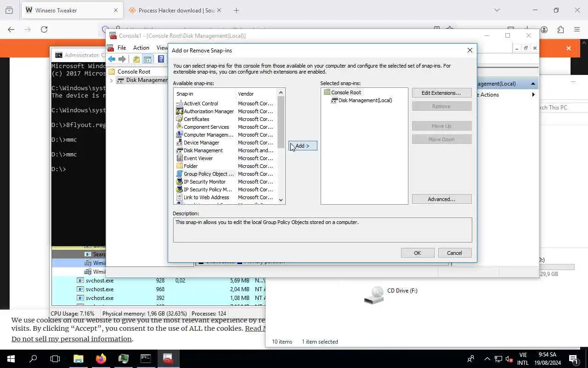Click Firefox back navigation arrow
The image size is (588, 368).
(11, 29)
